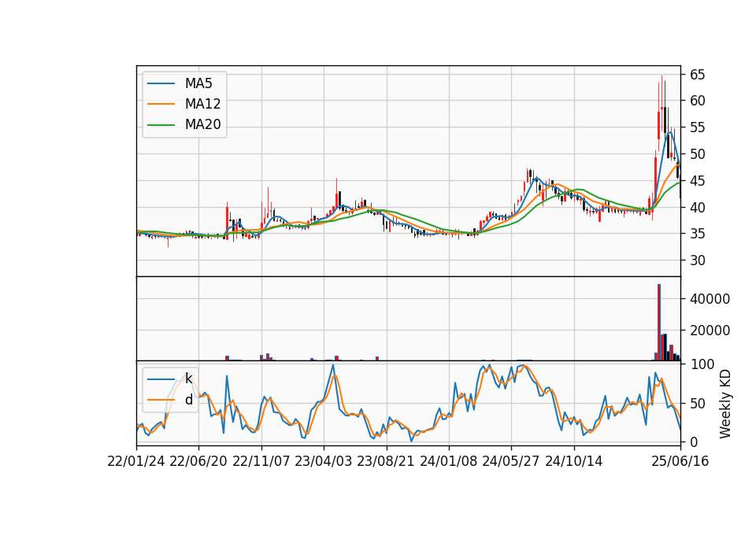Click the 22/06/20 date tick label
Image resolution: width=756 pixels, height=543 pixels.
198,462
